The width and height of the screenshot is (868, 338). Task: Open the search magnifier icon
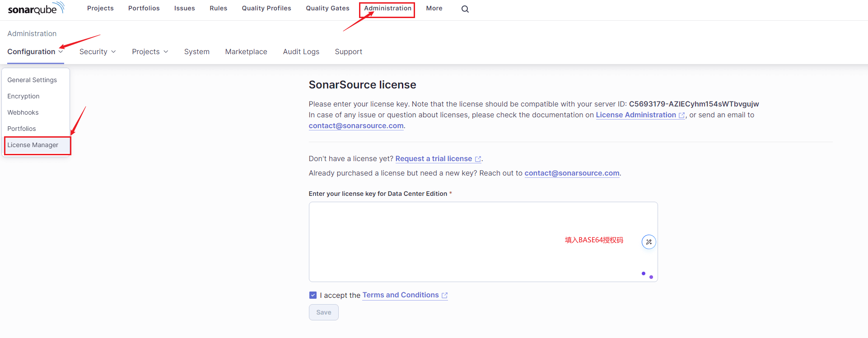(x=465, y=9)
